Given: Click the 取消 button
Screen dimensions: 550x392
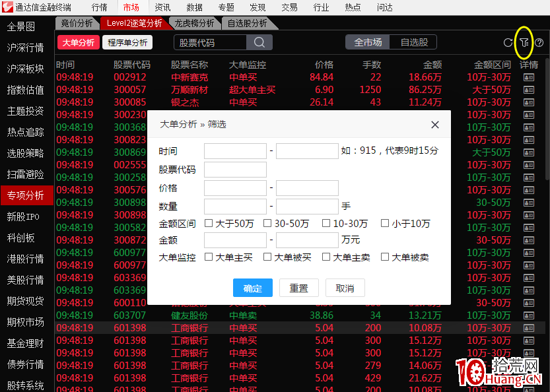Looking at the screenshot, I should coord(345,288).
